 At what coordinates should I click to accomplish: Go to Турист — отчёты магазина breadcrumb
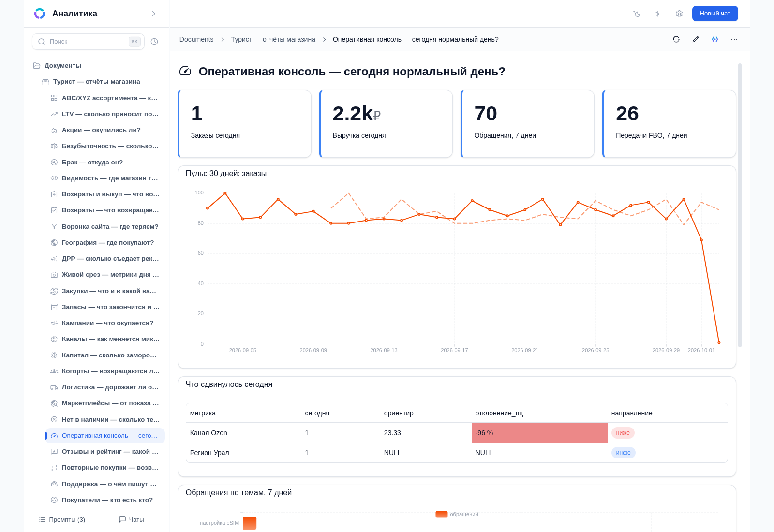(273, 39)
